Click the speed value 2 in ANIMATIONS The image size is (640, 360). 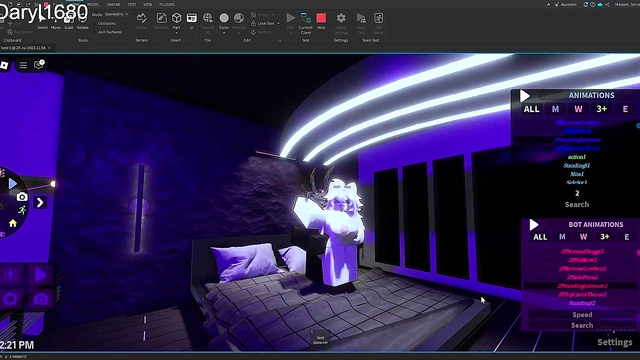pyautogui.click(x=577, y=193)
